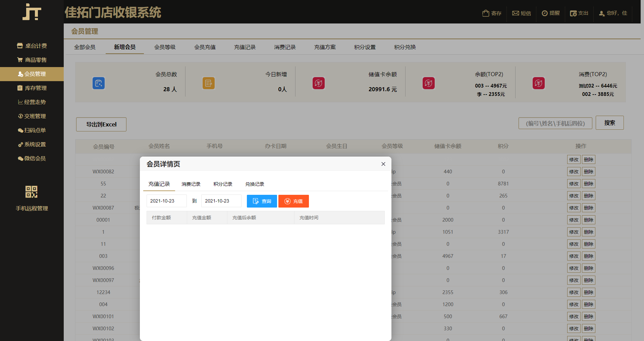Image resolution: width=644 pixels, height=341 pixels.
Task: Go to 商品零售 in the sidebar
Action: click(x=32, y=60)
